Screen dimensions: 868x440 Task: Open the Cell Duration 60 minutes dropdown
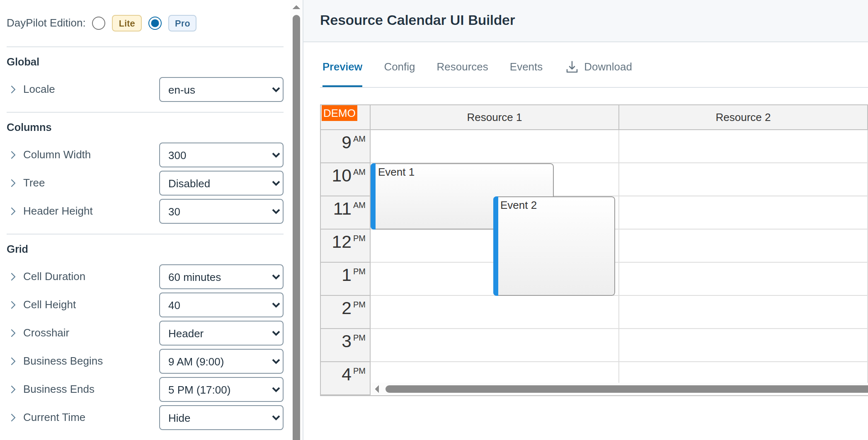click(221, 277)
